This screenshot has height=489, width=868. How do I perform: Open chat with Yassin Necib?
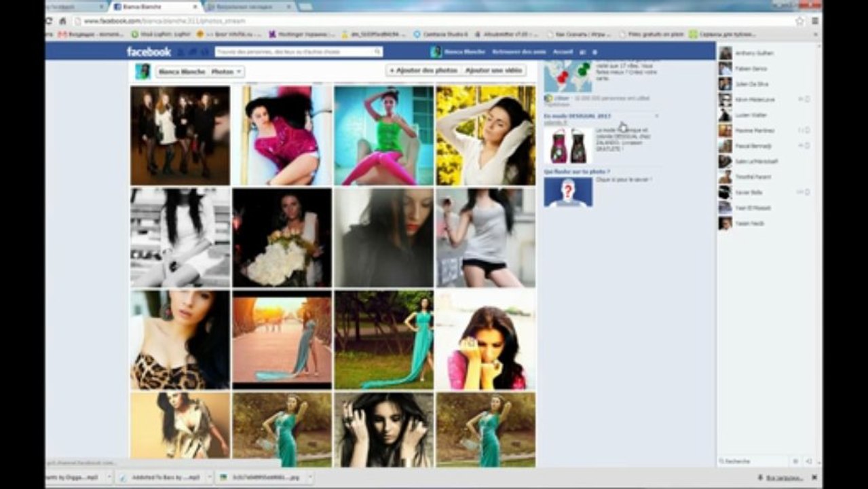(768, 223)
